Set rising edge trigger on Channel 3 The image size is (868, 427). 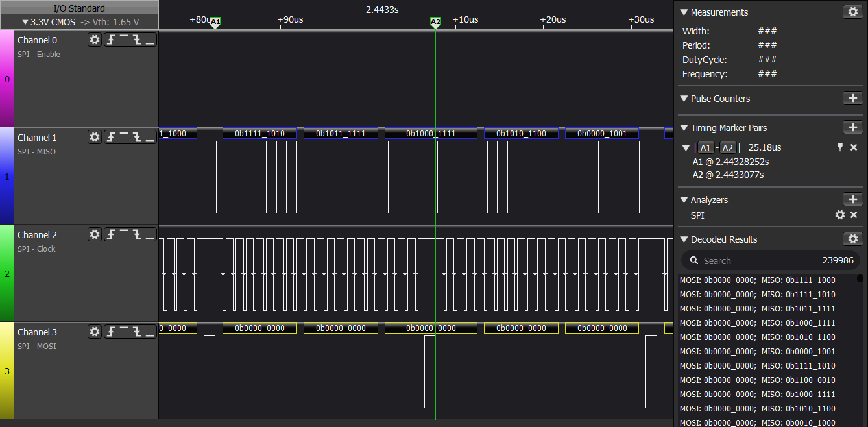click(111, 332)
